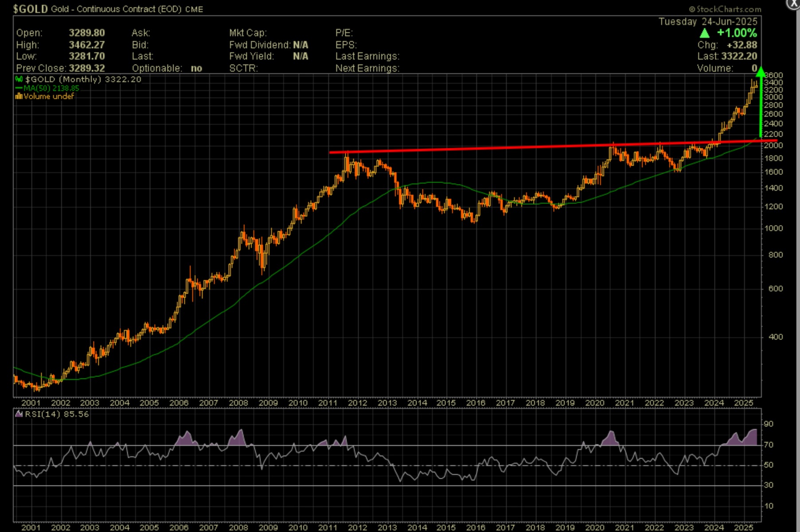Click the 2016 year label under the price chart
800x532 pixels.
click(x=476, y=403)
